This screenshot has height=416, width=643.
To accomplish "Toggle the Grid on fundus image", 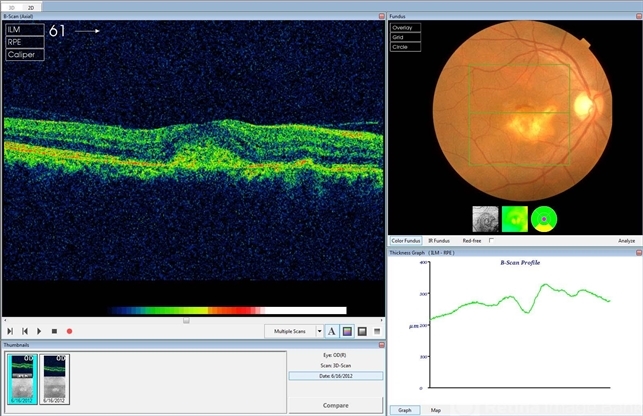I will point(406,37).
